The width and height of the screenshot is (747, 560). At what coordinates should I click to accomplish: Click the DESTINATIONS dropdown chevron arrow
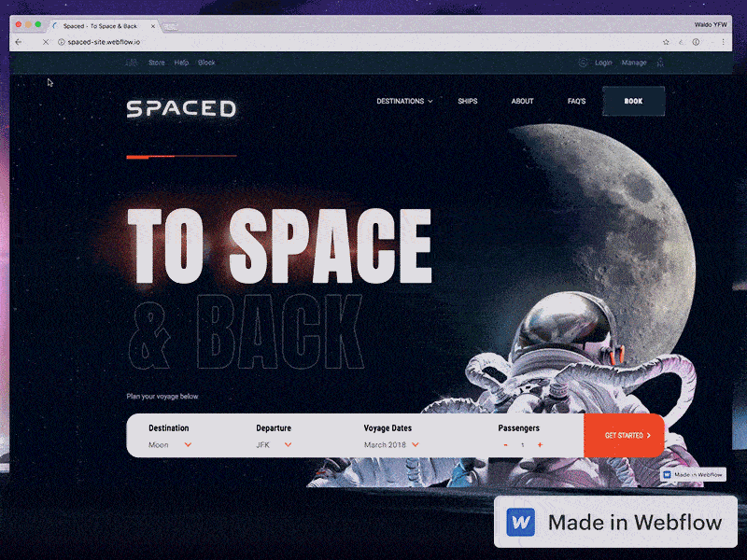430,101
